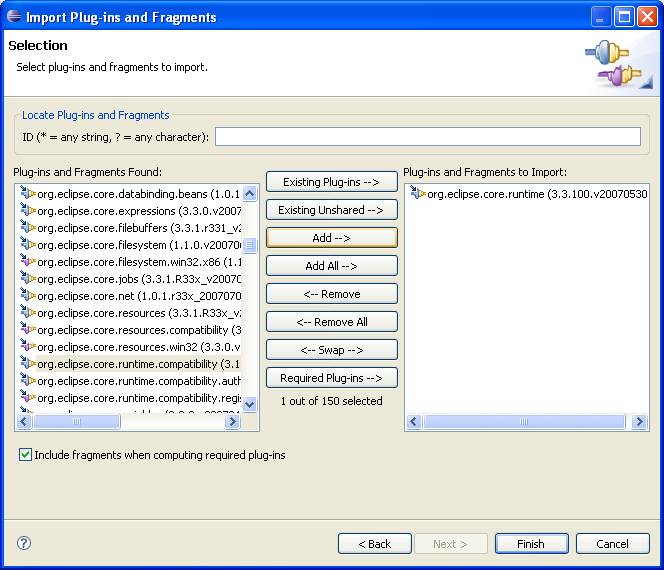This screenshot has width=664, height=570.
Task: Click the Required Plug-ins --> button
Action: click(332, 378)
